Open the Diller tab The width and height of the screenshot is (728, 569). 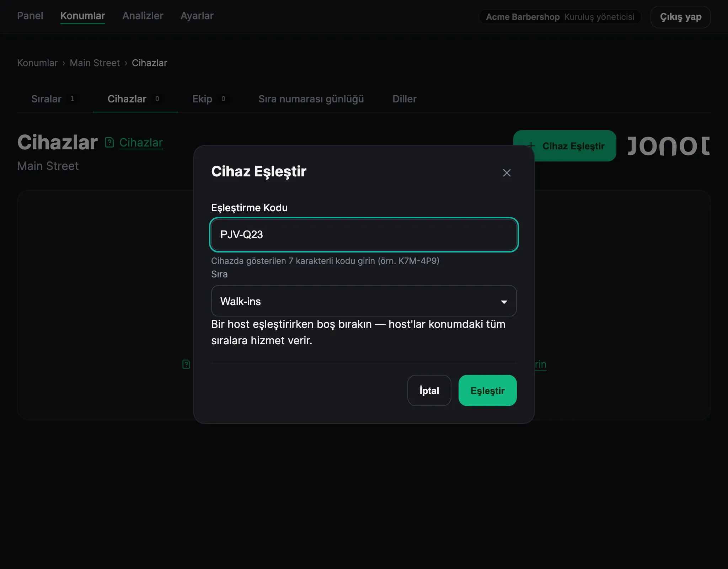(404, 99)
